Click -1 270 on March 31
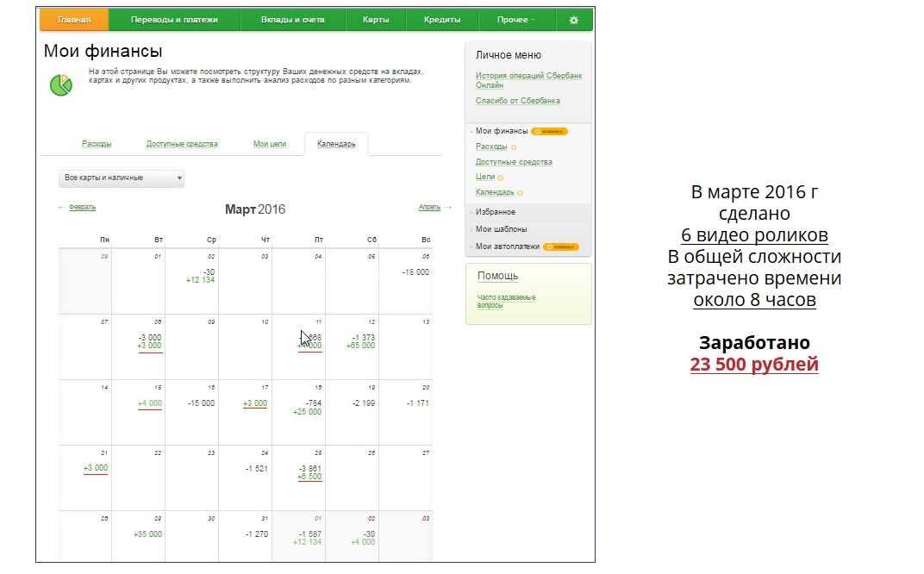924x574 pixels. click(x=256, y=534)
